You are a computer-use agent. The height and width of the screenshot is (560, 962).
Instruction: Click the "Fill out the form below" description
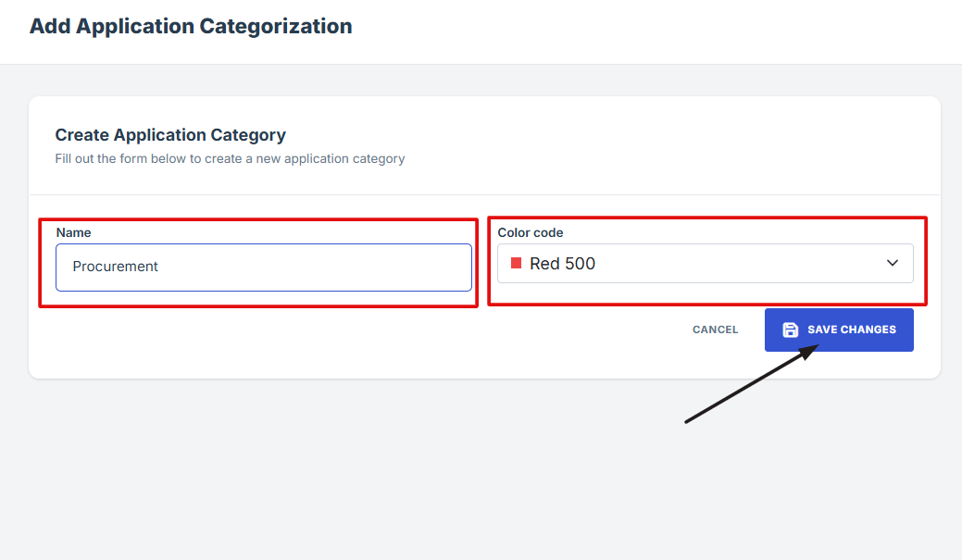[230, 158]
